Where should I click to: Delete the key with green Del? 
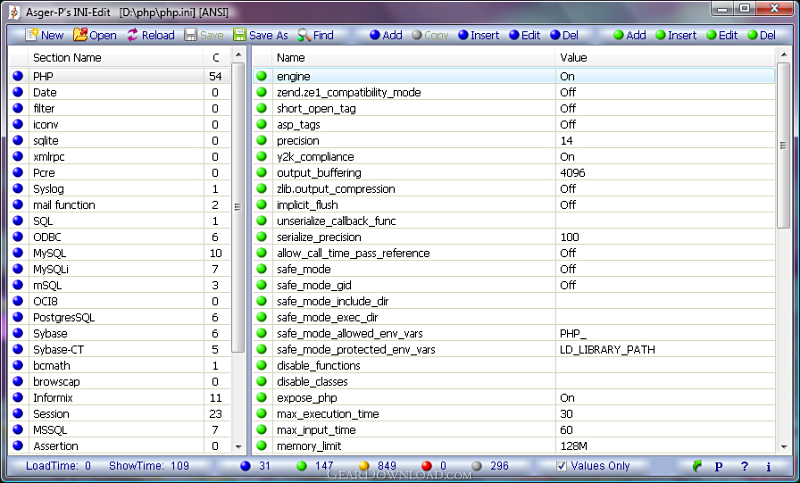coord(762,35)
